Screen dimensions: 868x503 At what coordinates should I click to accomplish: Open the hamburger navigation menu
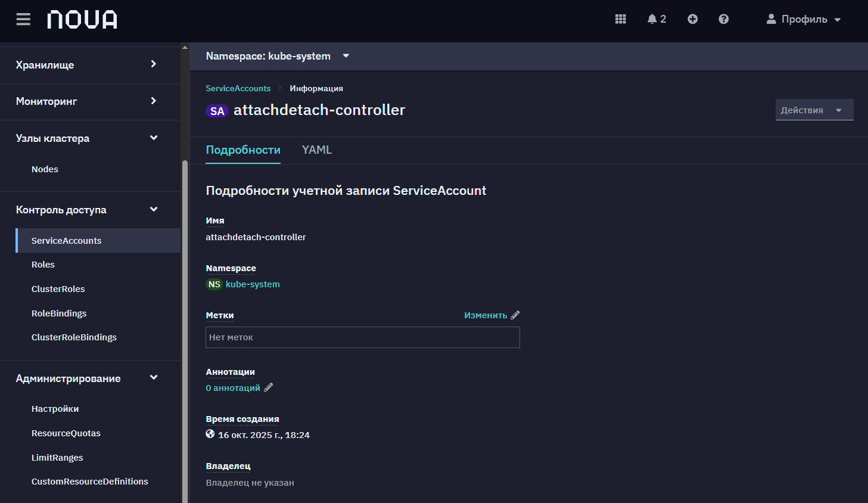pos(23,20)
